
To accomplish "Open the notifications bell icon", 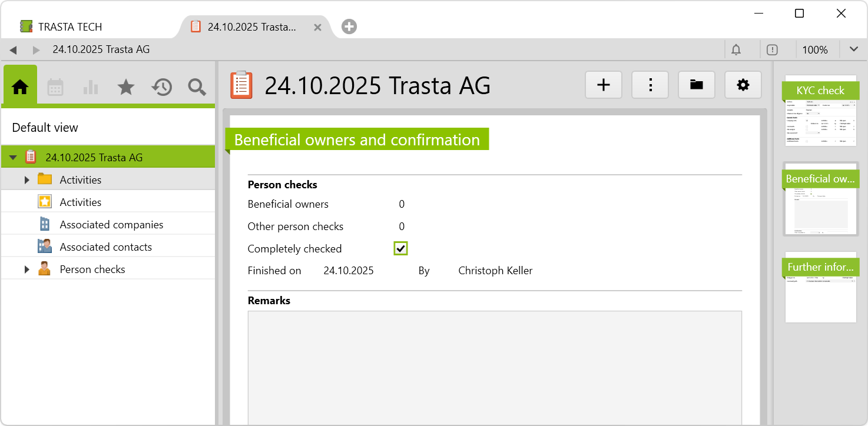I will pos(736,50).
